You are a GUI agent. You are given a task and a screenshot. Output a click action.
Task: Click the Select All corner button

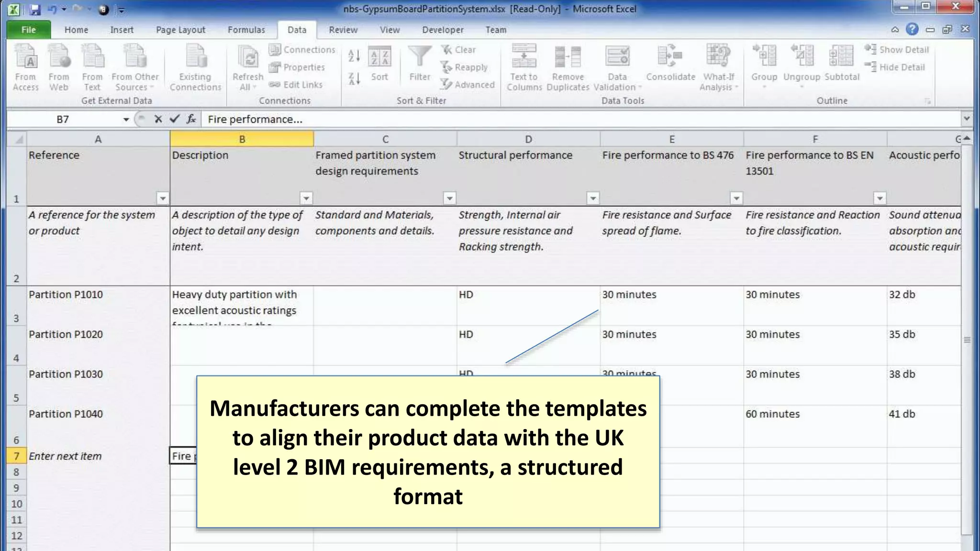click(x=18, y=139)
